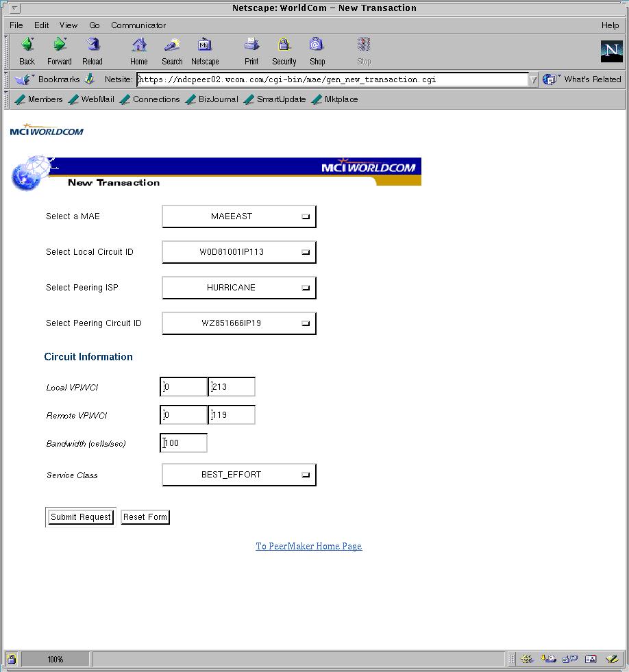The height and width of the screenshot is (672, 629).
Task: Collapse the personal toolbar grip handle
Action: (6, 99)
